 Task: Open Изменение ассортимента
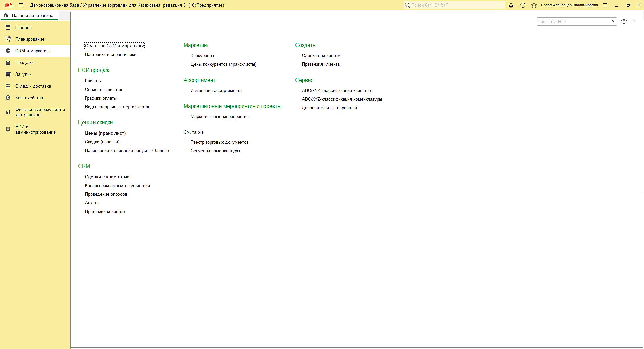216,90
